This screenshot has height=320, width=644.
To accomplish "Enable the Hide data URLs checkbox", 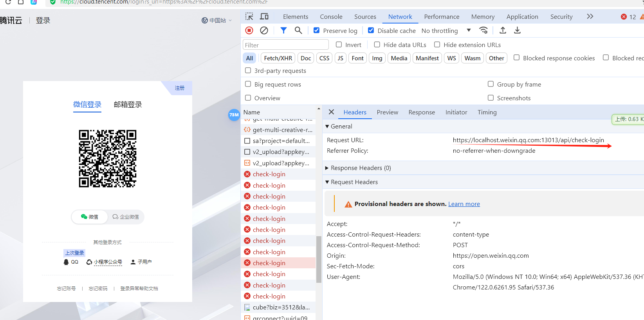I will point(377,45).
